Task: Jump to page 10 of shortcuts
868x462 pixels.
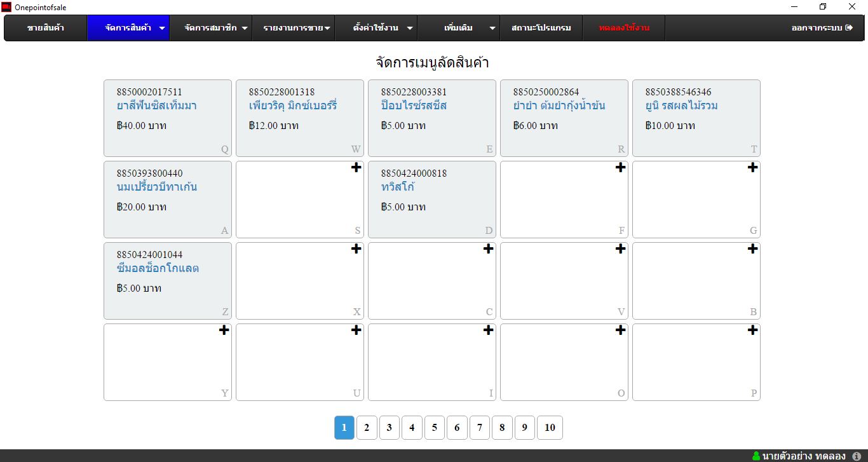Action: point(550,428)
